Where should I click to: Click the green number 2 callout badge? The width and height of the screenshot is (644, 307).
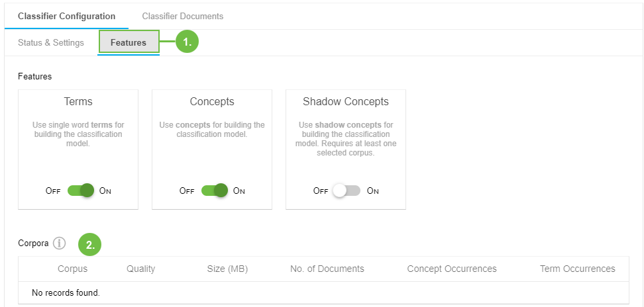[x=90, y=244]
